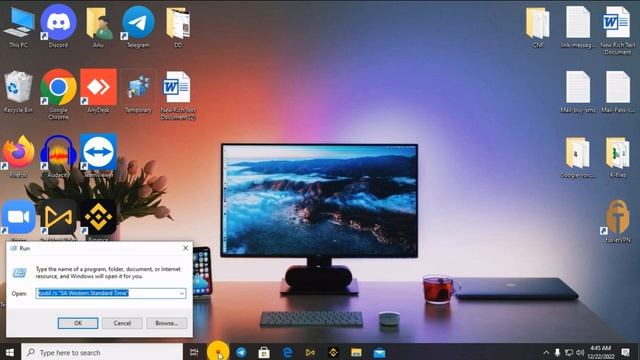The height and width of the screenshot is (360, 640).
Task: Open the This PC desktop icon
Action: (x=19, y=27)
